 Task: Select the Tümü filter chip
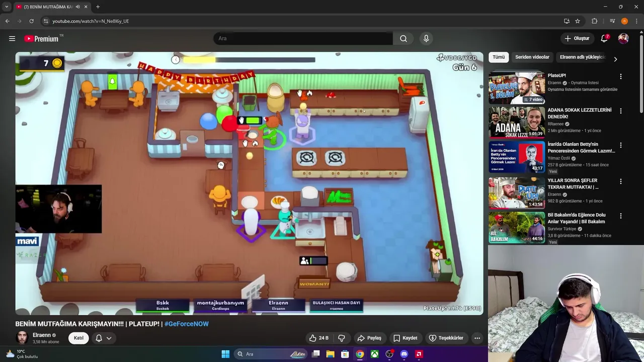click(x=499, y=57)
